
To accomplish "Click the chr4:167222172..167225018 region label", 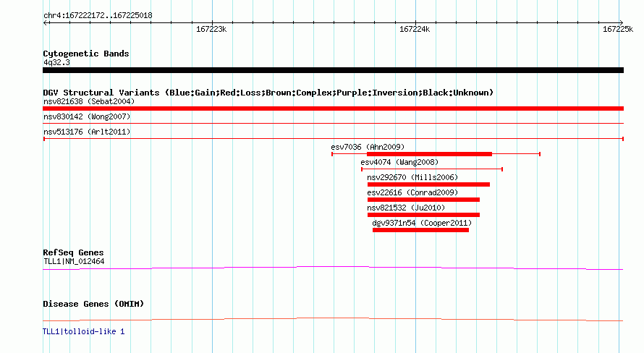I will coord(98,15).
